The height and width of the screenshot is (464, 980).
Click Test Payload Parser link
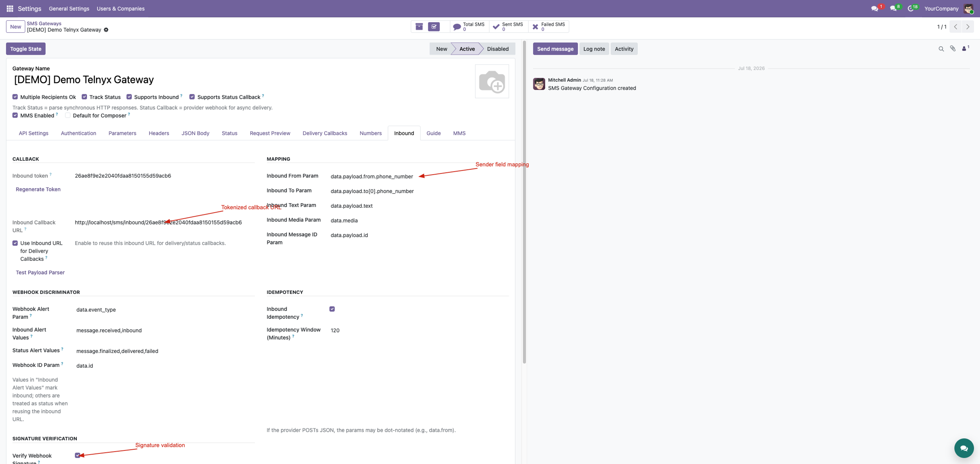click(x=40, y=273)
